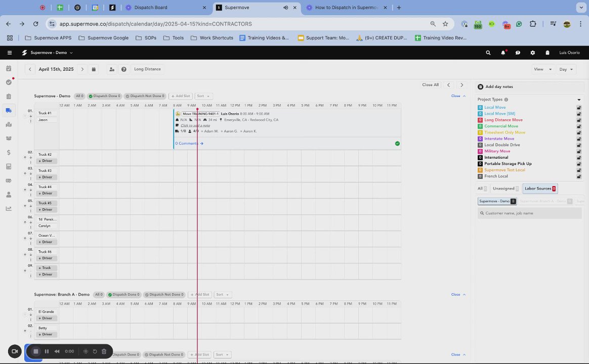Open the settings gear in app header

[x=533, y=53]
